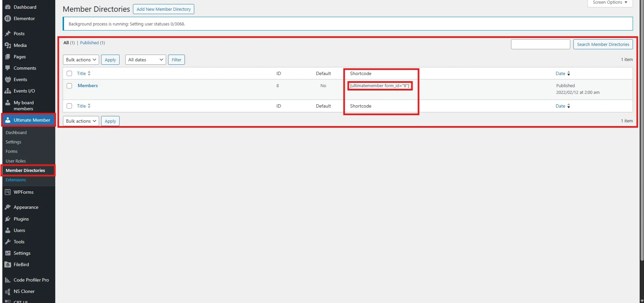Open Ultimate Member Settings submenu item
This screenshot has height=303, width=644.
[13, 142]
